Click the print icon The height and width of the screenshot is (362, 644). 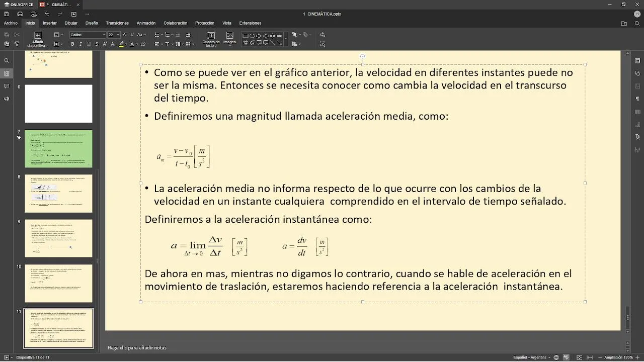pyautogui.click(x=20, y=14)
